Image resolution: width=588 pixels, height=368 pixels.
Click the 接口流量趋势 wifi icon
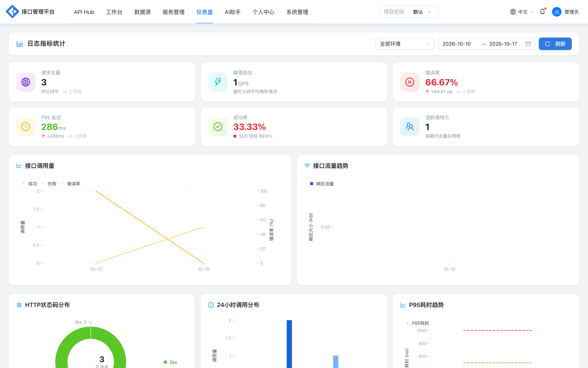307,166
